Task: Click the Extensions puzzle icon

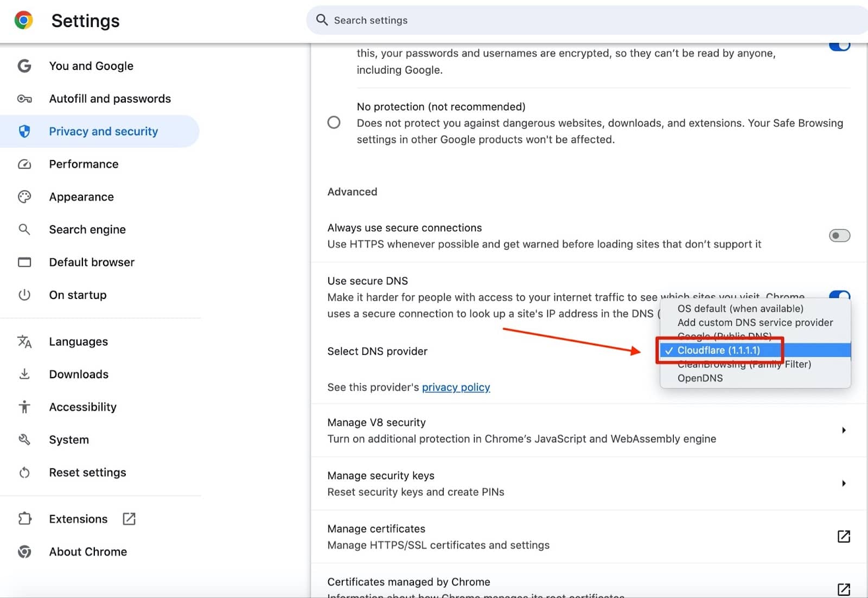Action: (x=24, y=519)
